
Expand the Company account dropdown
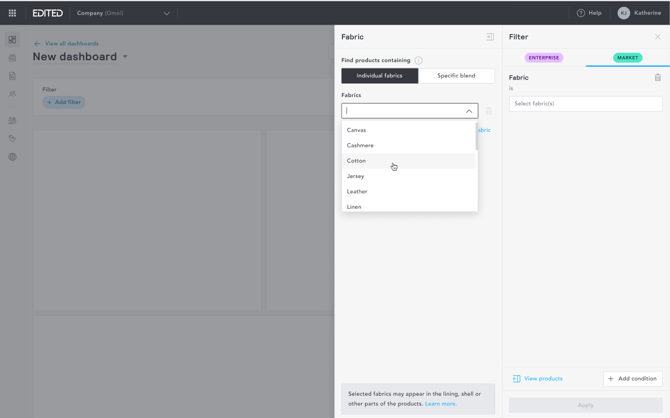point(166,13)
